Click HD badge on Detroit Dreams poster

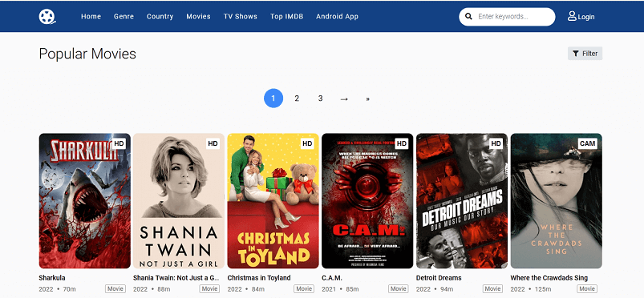tap(496, 143)
